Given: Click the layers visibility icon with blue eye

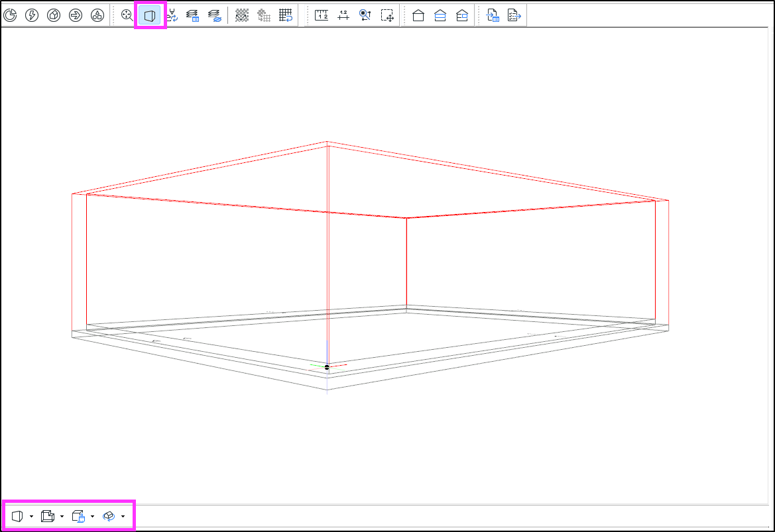Looking at the screenshot, I should pos(215,15).
